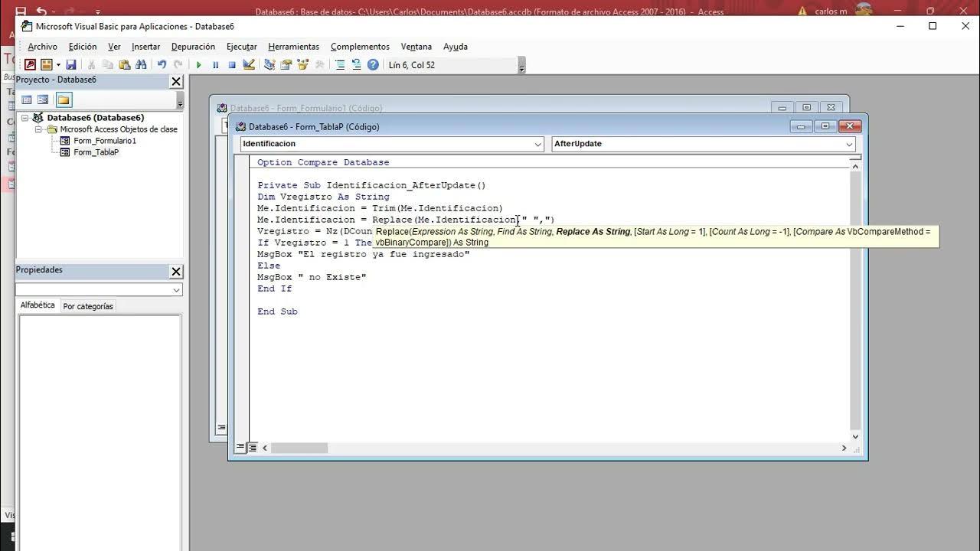
Task: Run the macro with the green play button
Action: pyautogui.click(x=199, y=65)
